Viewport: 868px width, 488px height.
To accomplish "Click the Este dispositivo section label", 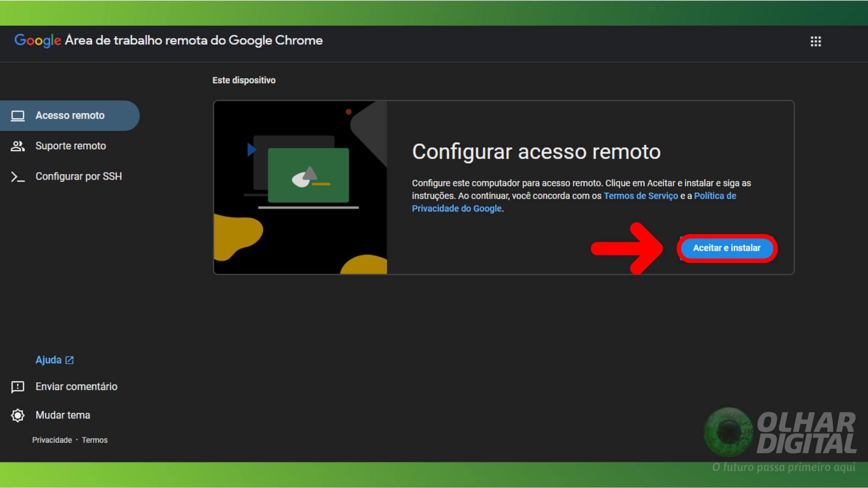I will pos(244,80).
